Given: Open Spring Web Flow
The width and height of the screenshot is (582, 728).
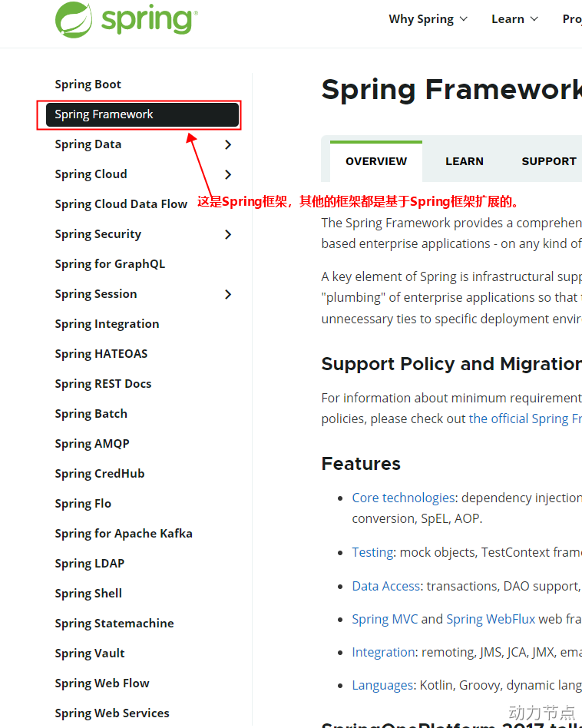Looking at the screenshot, I should (x=102, y=683).
